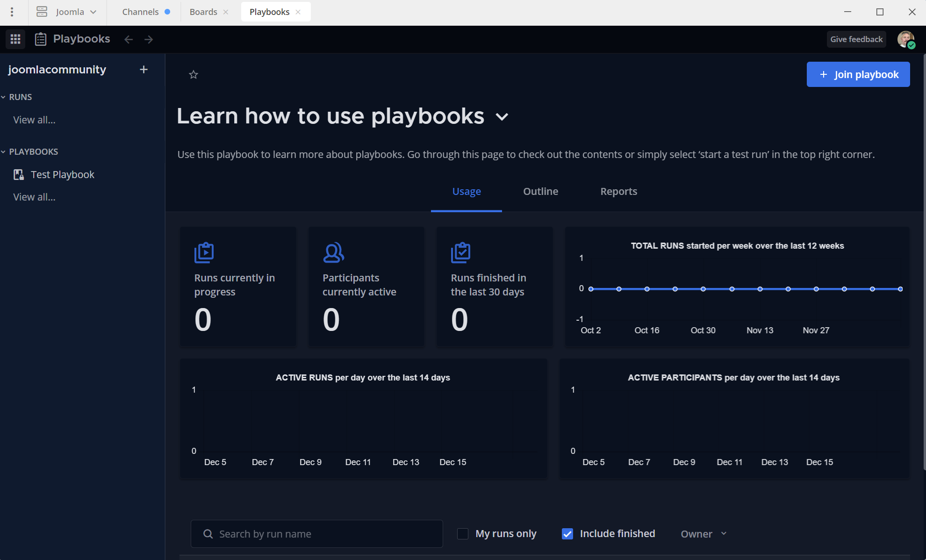926x560 pixels.
Task: Expand the playbook title dropdown chevron
Action: (502, 117)
